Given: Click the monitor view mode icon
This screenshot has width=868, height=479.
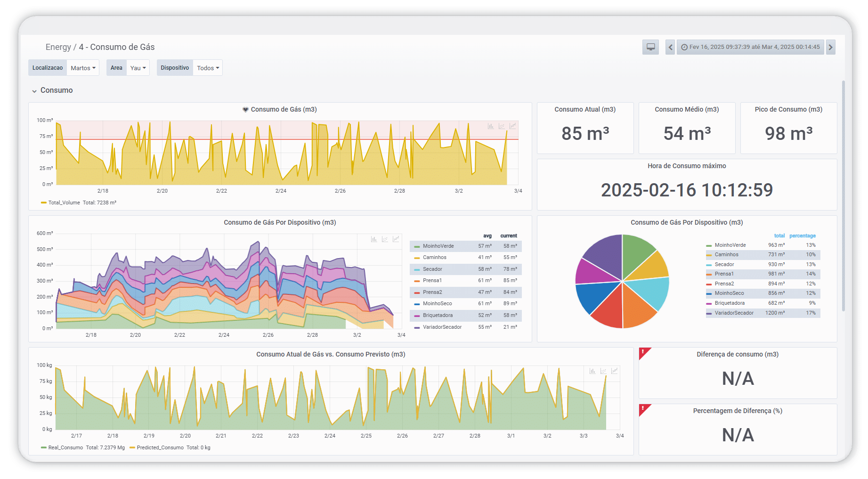Looking at the screenshot, I should (650, 47).
